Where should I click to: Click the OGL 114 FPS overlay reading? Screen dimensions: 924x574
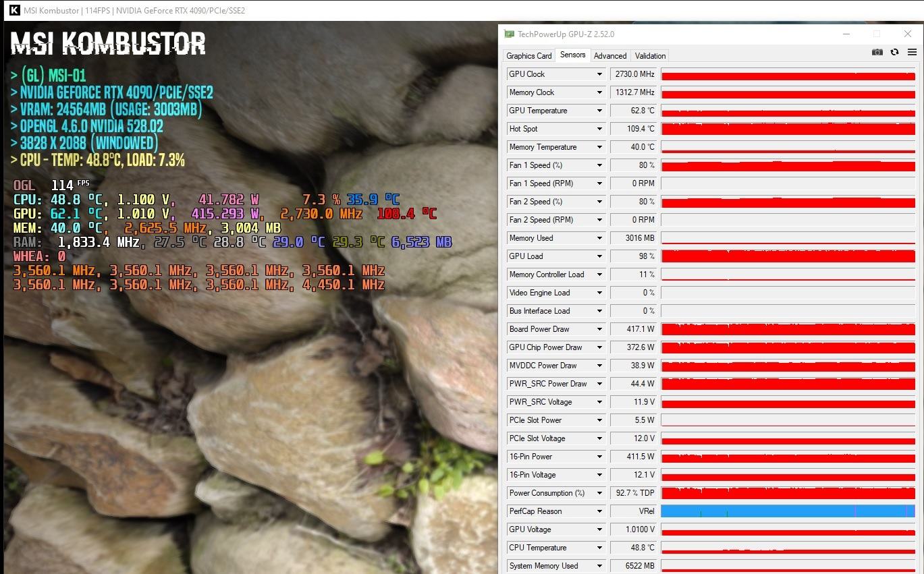[51, 185]
